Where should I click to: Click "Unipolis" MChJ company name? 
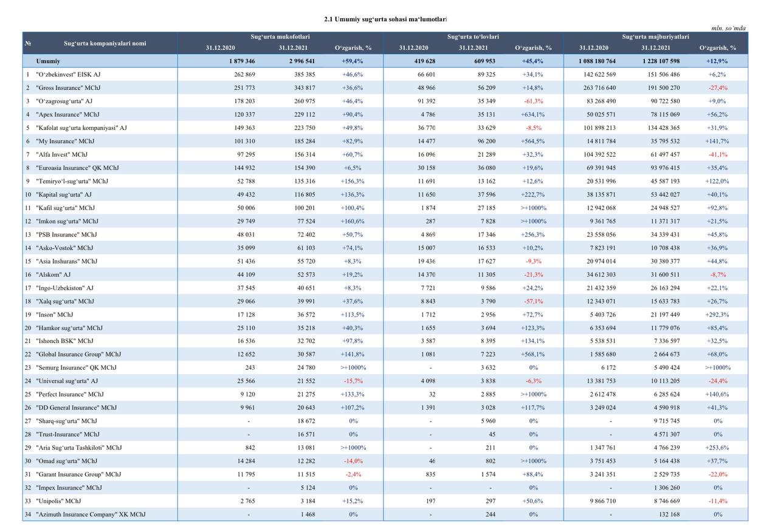[x=58, y=502]
